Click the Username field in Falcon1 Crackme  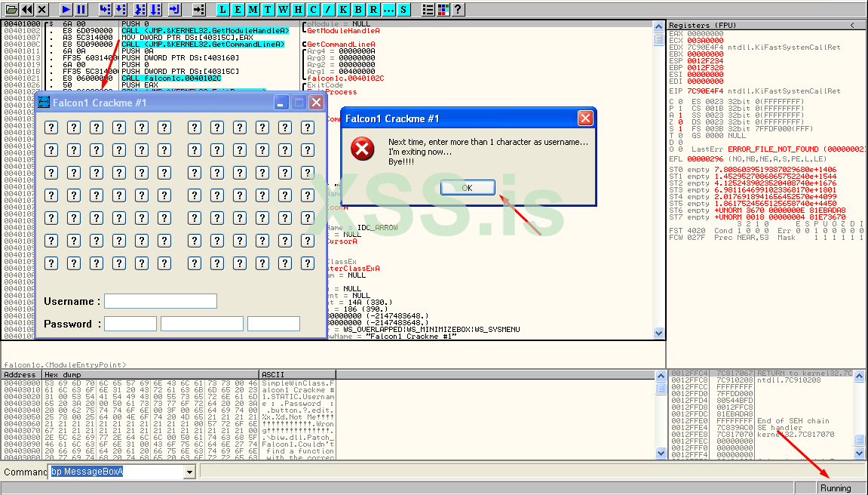(x=161, y=301)
